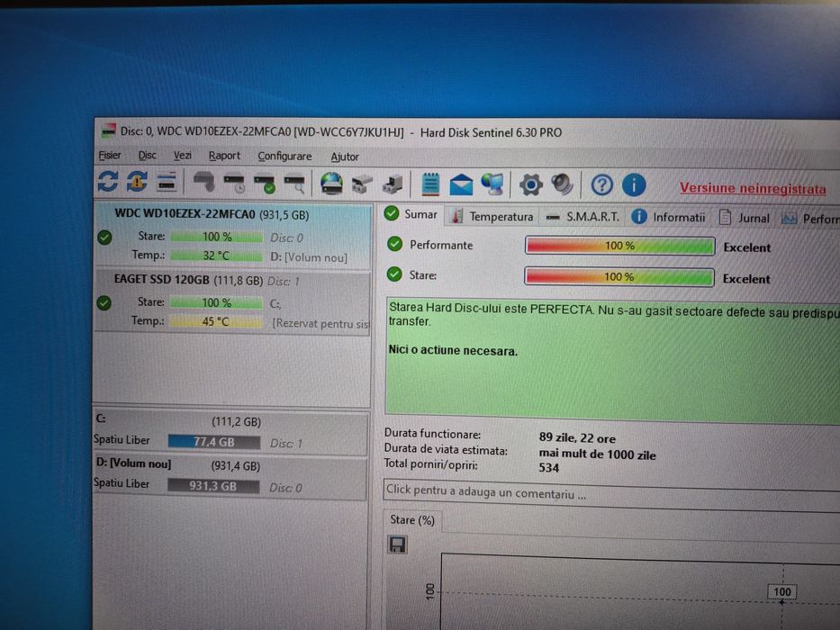The height and width of the screenshot is (630, 840).
Task: Select the EAGET SSD 120GB disk entry
Action: click(232, 301)
